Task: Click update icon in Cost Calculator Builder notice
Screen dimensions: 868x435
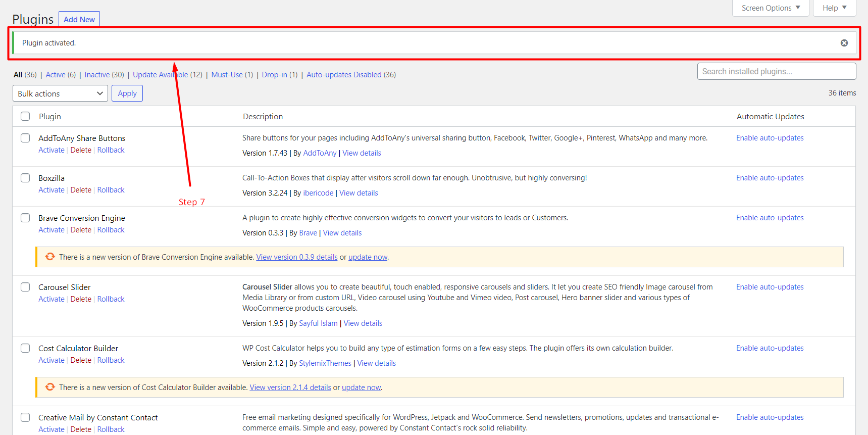Action: [50, 387]
